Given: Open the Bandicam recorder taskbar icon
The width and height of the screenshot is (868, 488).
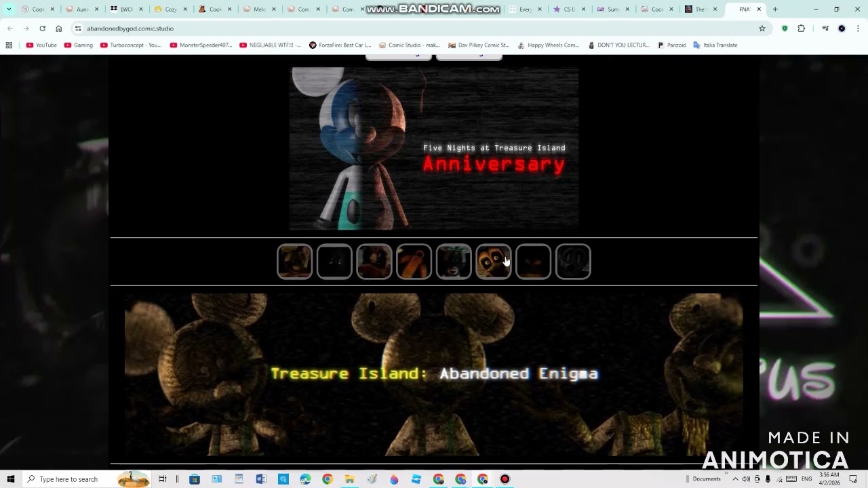Looking at the screenshot, I should coord(505,479).
